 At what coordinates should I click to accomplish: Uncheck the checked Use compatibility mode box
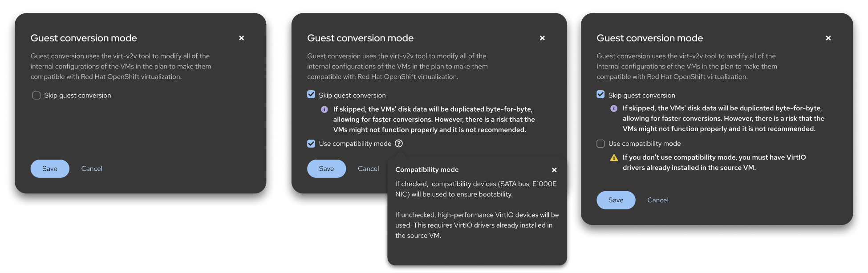[311, 144]
